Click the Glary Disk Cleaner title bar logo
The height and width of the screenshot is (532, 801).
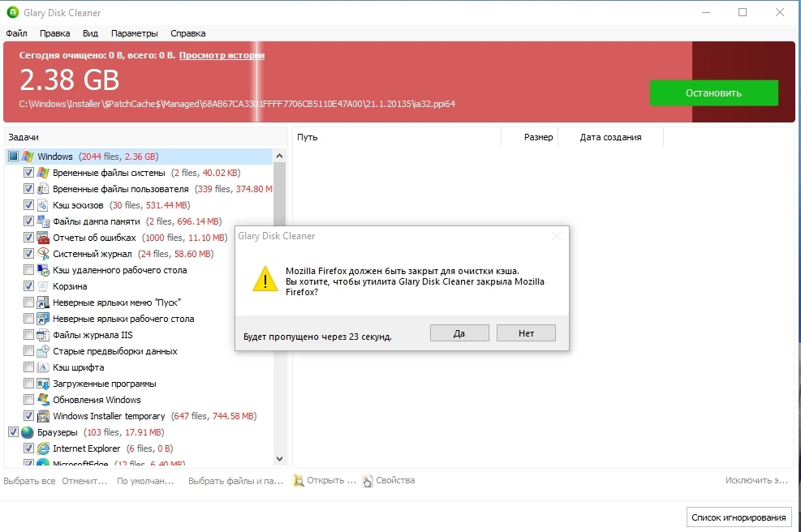coord(13,12)
